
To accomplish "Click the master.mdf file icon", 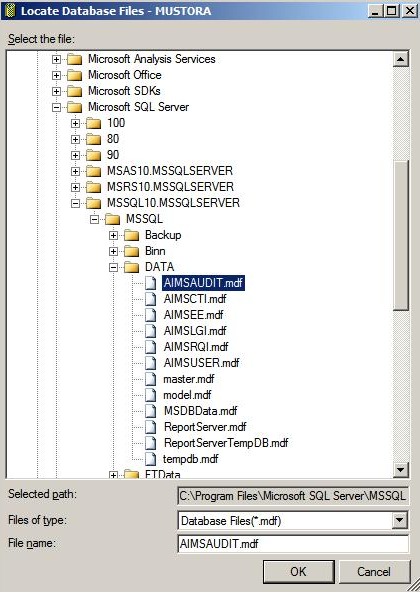I will [x=150, y=379].
